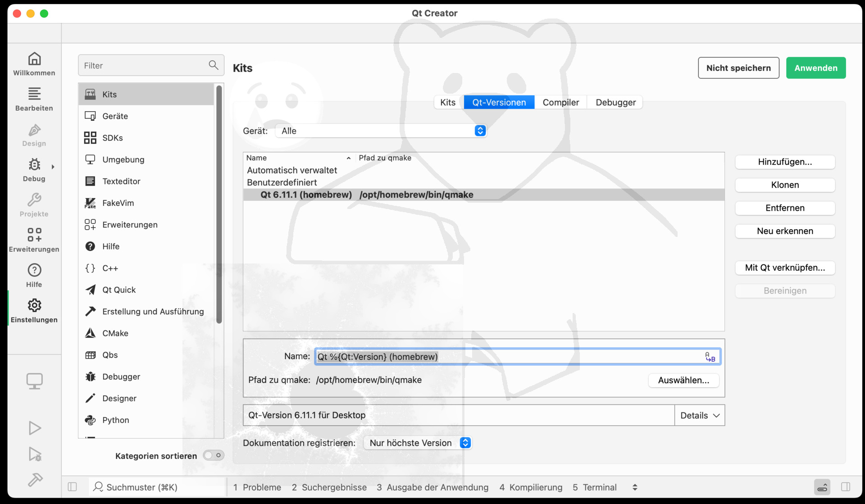Click Mit Qt verknüpfen... button
Screen dimensions: 865x504
pyautogui.click(x=785, y=268)
